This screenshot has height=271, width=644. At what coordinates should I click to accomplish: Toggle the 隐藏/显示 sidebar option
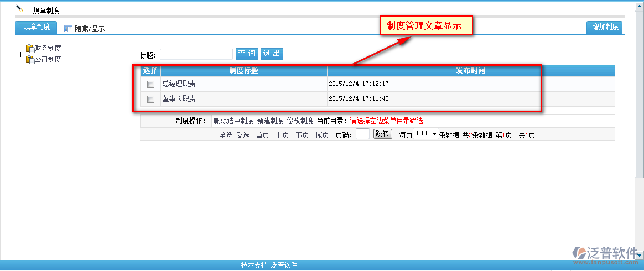tap(90, 29)
